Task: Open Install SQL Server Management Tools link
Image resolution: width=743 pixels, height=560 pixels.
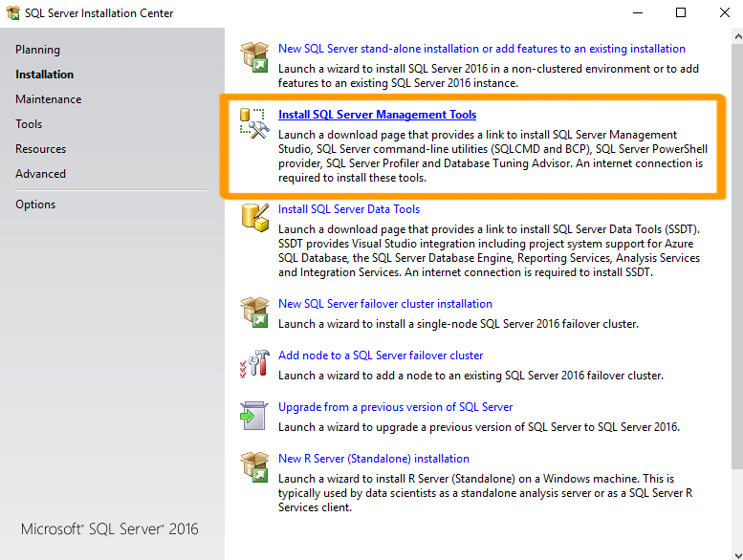Action: (x=377, y=115)
